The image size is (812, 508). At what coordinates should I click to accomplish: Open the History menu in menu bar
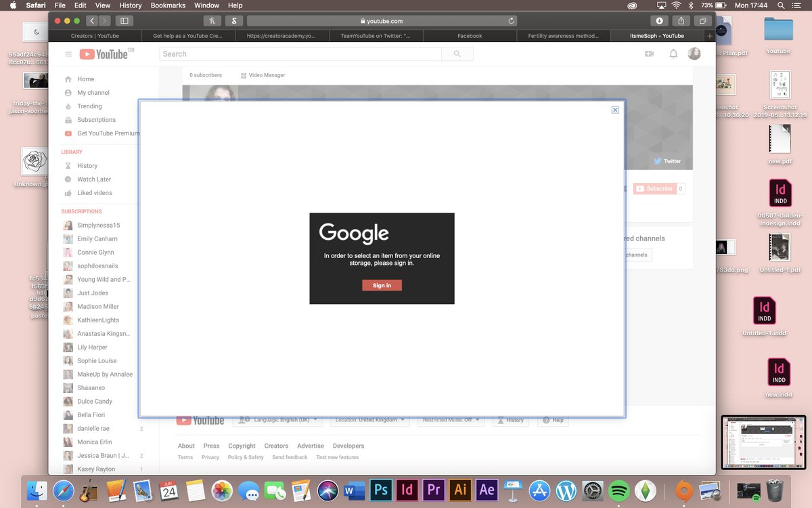point(131,5)
